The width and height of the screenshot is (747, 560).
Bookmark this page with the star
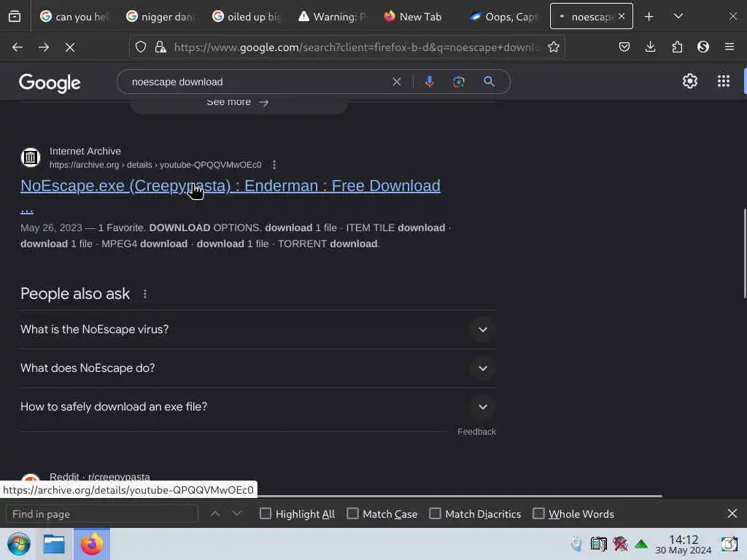[553, 47]
